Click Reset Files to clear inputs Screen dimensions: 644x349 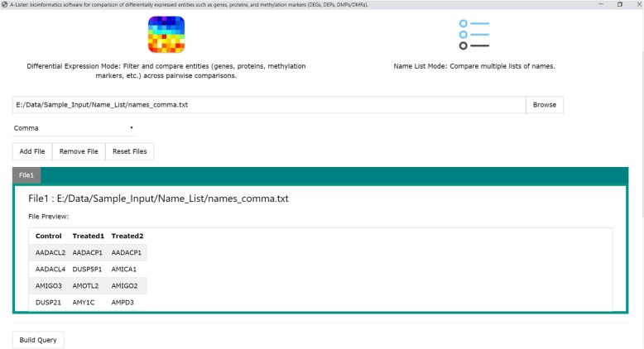[x=129, y=151]
